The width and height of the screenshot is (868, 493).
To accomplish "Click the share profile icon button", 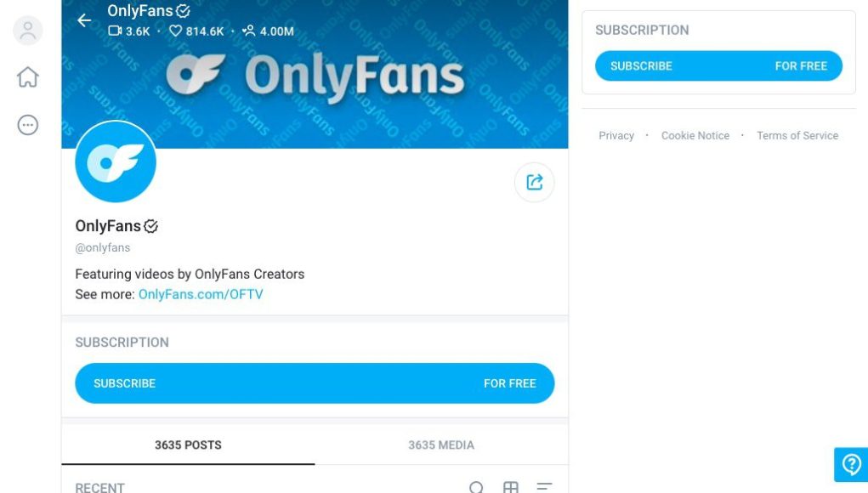I will point(534,182).
